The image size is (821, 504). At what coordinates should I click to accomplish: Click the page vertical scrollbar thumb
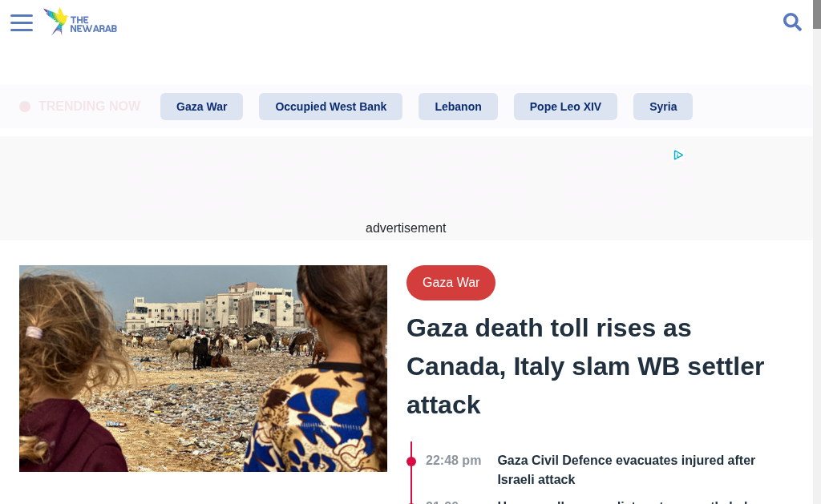click(817, 14)
